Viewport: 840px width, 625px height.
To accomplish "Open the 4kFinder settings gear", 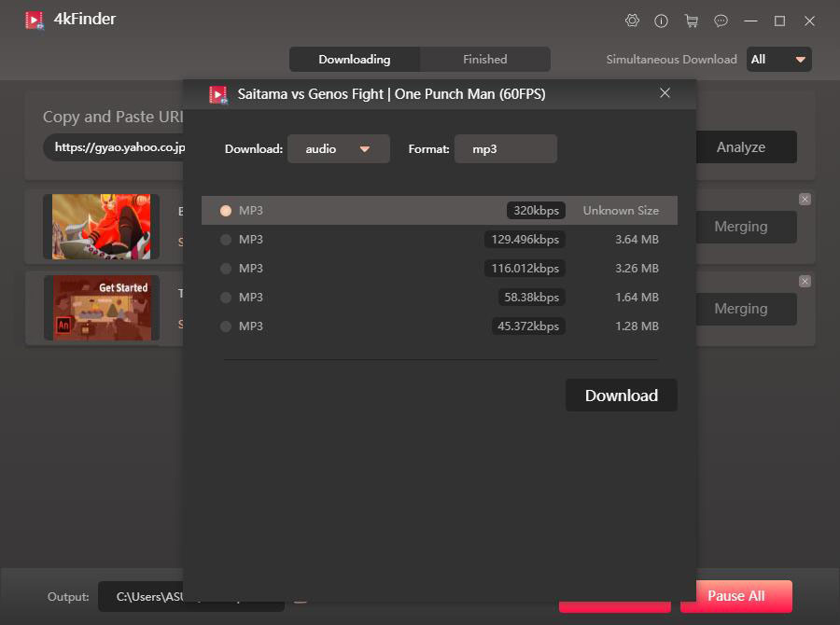I will [x=632, y=21].
